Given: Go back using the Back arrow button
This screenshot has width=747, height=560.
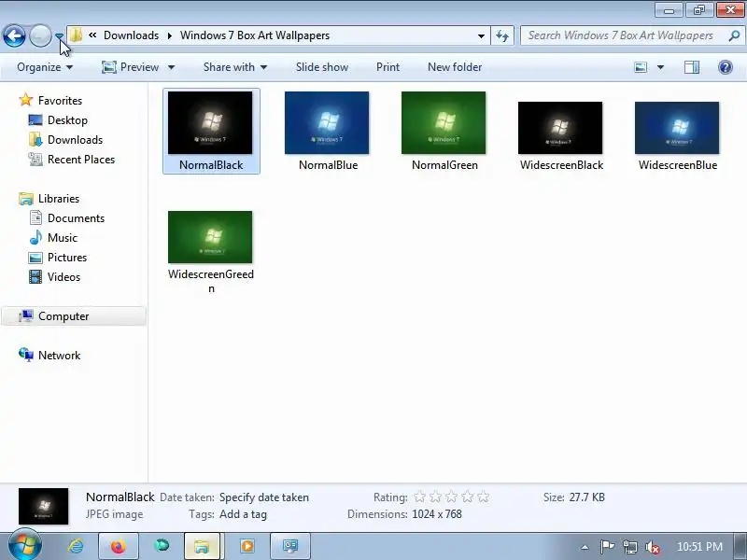Looking at the screenshot, I should point(14,35).
